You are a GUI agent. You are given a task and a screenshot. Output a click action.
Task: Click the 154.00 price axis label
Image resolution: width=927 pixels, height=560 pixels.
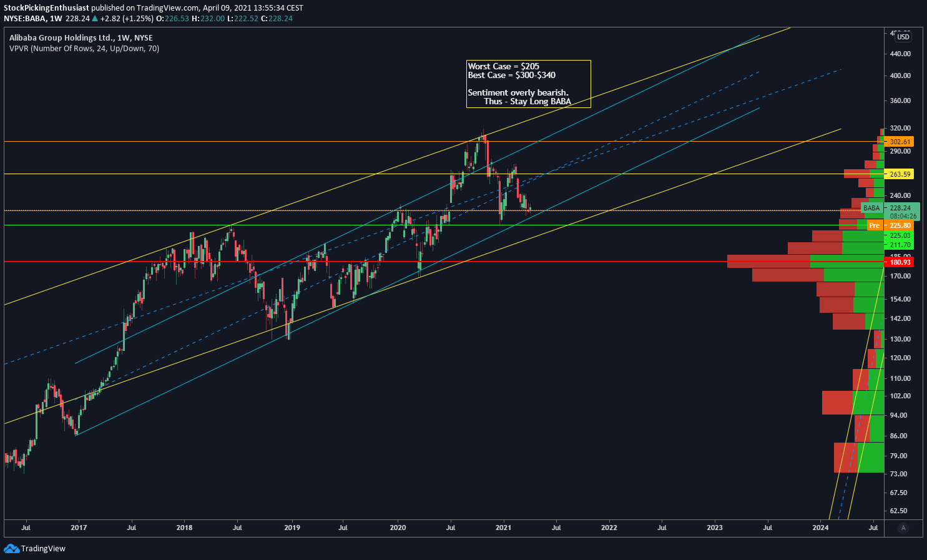coord(900,299)
